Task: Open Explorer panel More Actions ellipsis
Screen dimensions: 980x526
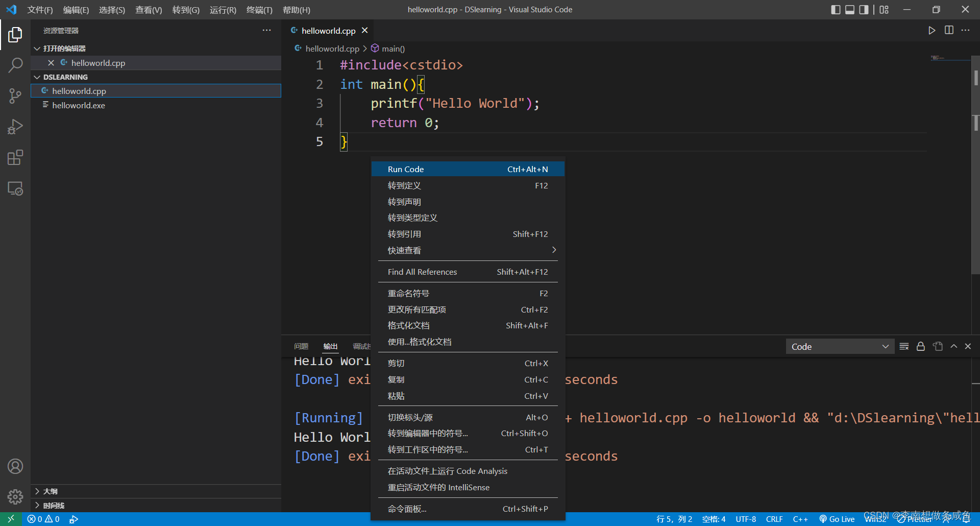Action: pyautogui.click(x=266, y=31)
